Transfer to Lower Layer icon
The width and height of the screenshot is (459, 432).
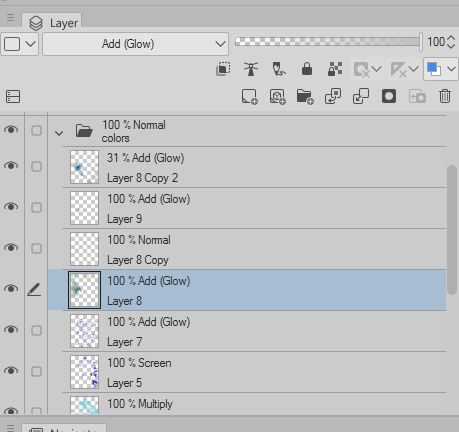(x=333, y=96)
